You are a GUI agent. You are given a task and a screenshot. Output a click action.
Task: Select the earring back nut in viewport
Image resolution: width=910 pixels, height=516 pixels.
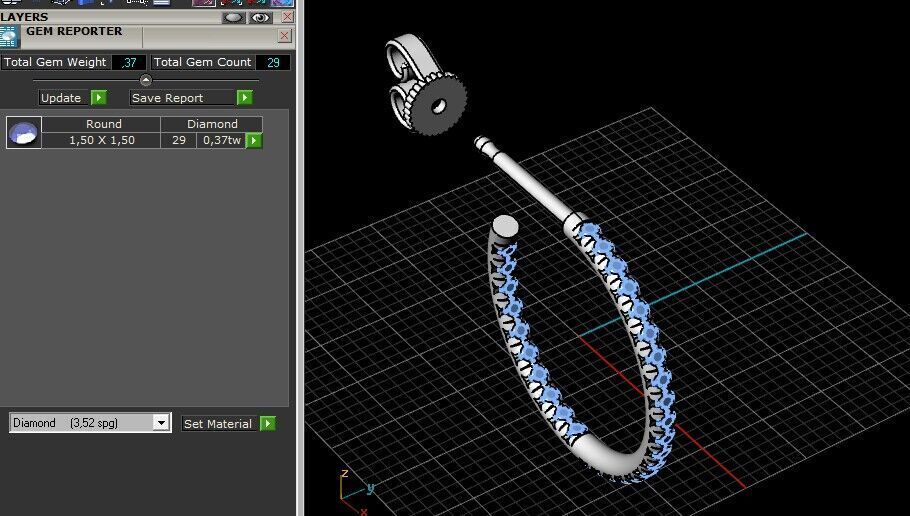tap(428, 87)
